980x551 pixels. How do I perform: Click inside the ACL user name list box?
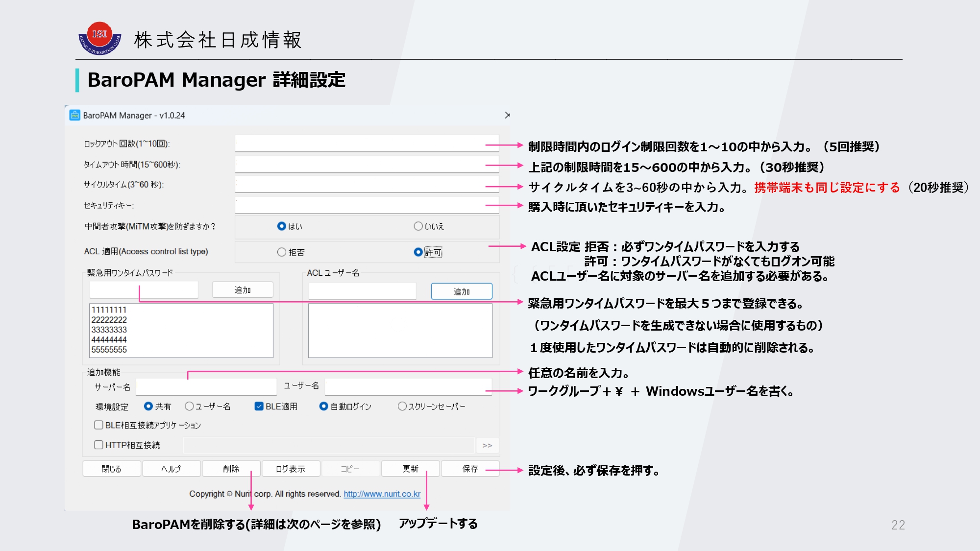coord(400,331)
